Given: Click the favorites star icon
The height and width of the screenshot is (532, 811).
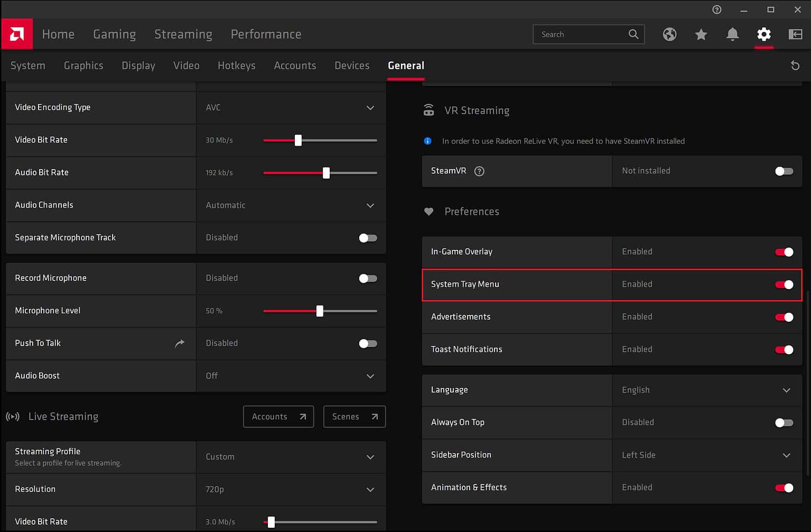Looking at the screenshot, I should click(x=701, y=34).
